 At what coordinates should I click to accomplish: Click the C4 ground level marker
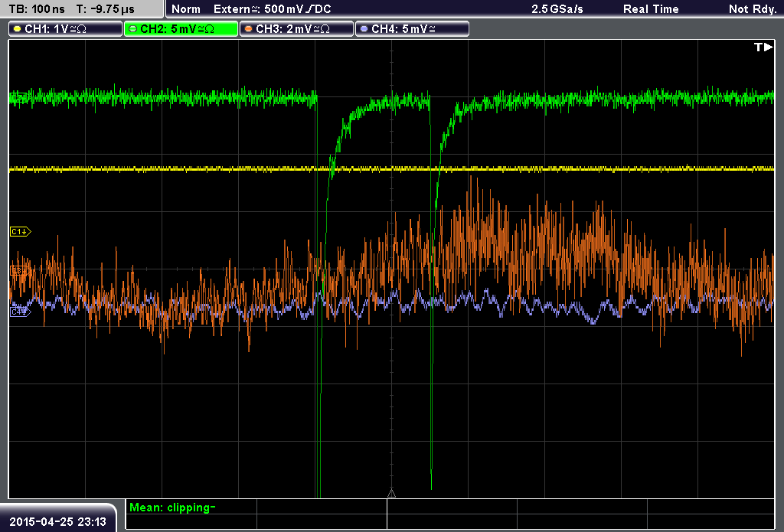click(x=21, y=312)
